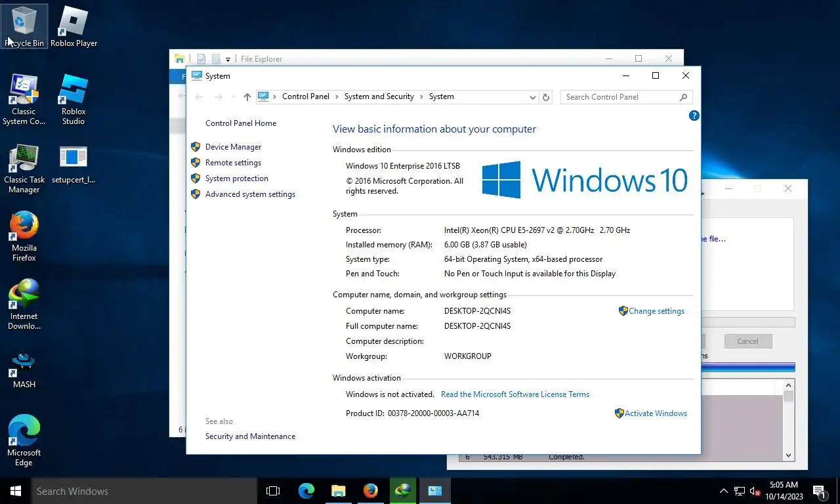Expand the chevron after System and Security
Viewport: 840px width, 504px height.
(x=421, y=96)
